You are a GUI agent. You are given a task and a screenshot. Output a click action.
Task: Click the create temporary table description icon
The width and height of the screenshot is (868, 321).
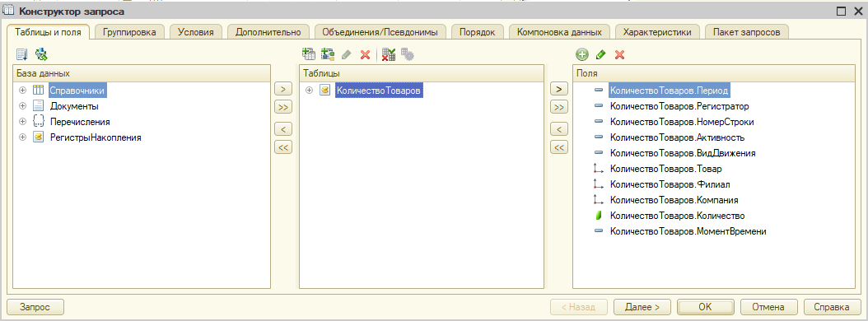309,54
